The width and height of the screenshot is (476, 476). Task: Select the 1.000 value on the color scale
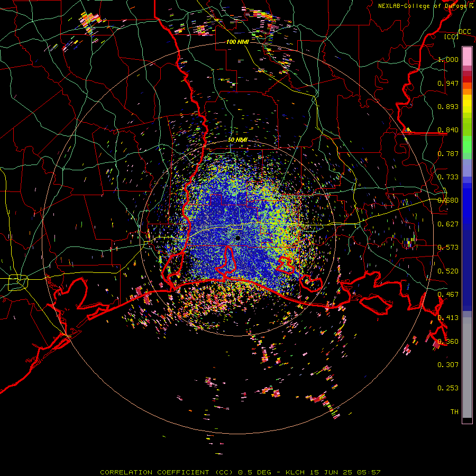448,59
